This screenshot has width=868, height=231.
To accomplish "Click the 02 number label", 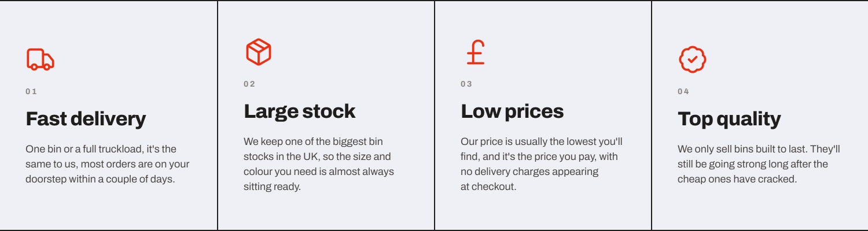I will click(x=249, y=84).
